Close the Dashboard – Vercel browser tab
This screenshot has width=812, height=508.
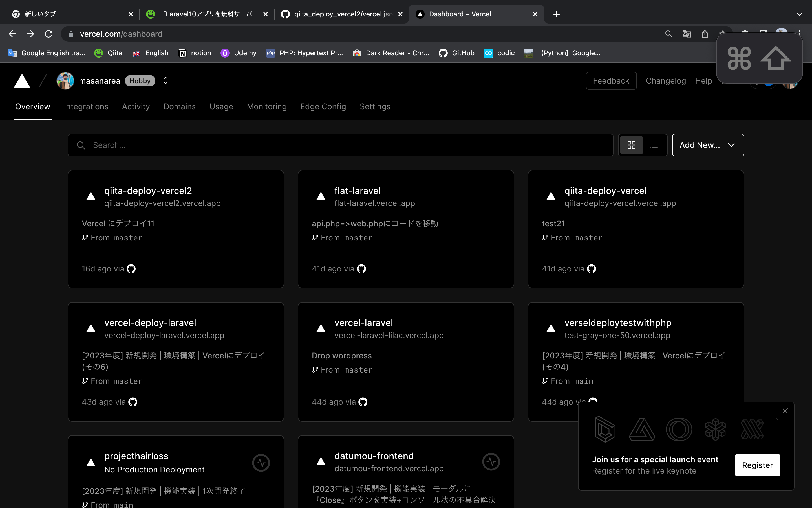click(535, 14)
